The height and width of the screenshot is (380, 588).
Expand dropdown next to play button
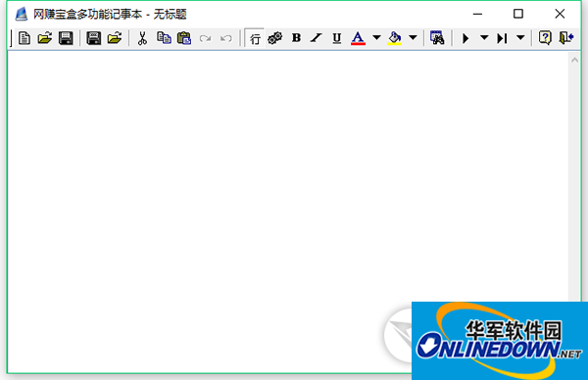click(484, 38)
